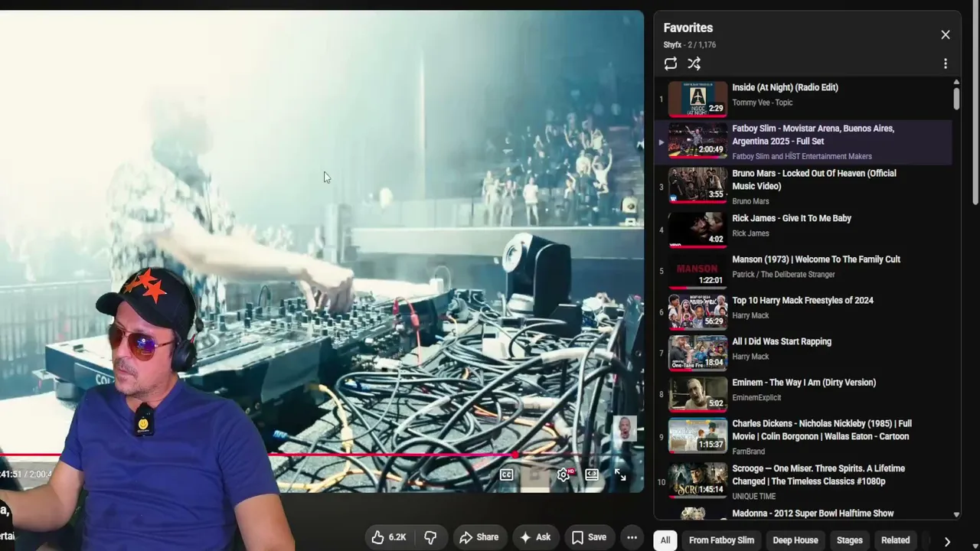Click title 'Charles Dickens - Nicholas Nickleby (1985)'
Screen dimensions: 980x551
point(822,430)
